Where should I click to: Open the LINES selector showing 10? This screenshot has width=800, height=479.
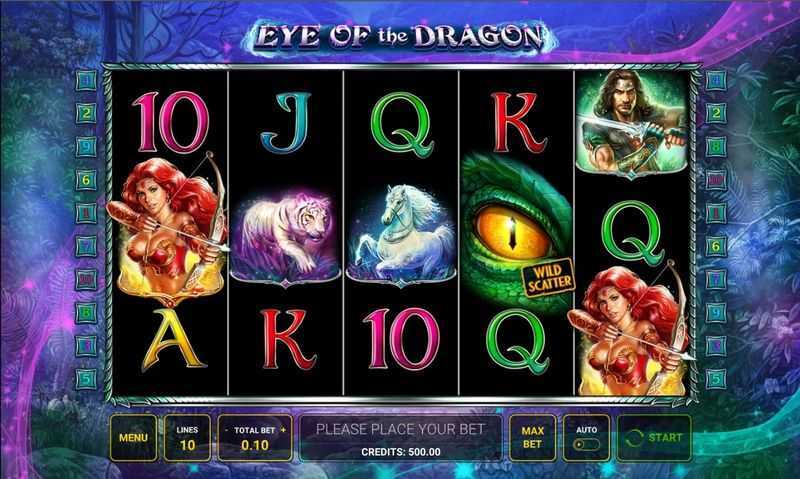[x=187, y=438]
